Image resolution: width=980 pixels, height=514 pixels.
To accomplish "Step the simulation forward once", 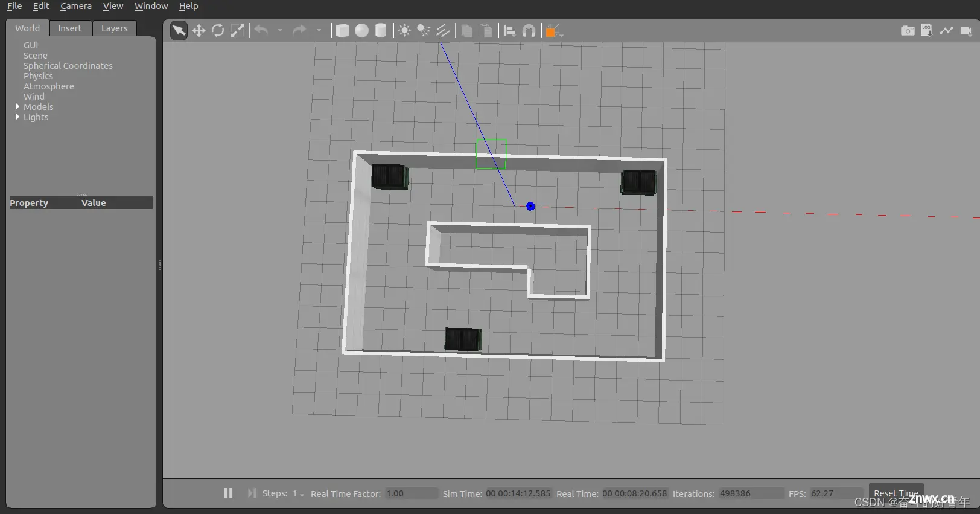I will [x=252, y=493].
